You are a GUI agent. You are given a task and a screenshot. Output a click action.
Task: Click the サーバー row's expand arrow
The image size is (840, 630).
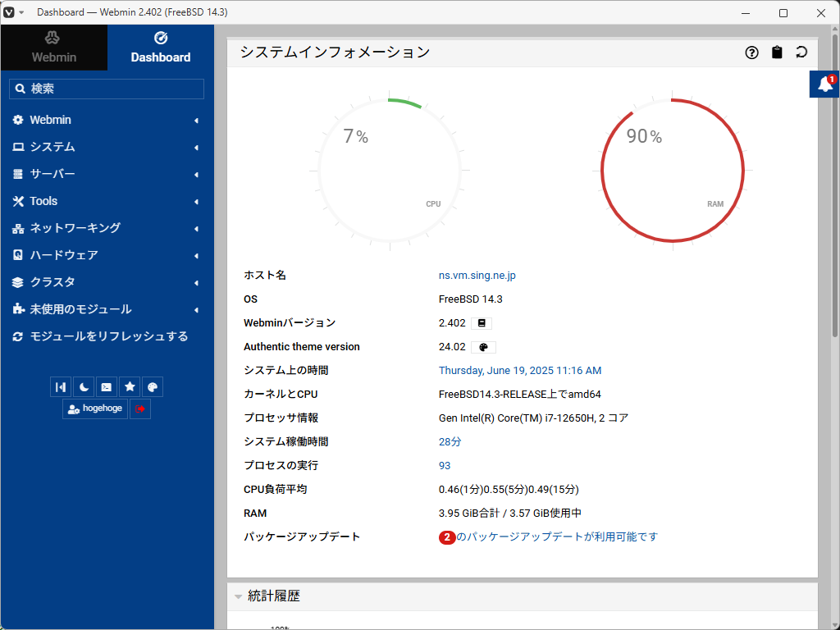coord(197,175)
